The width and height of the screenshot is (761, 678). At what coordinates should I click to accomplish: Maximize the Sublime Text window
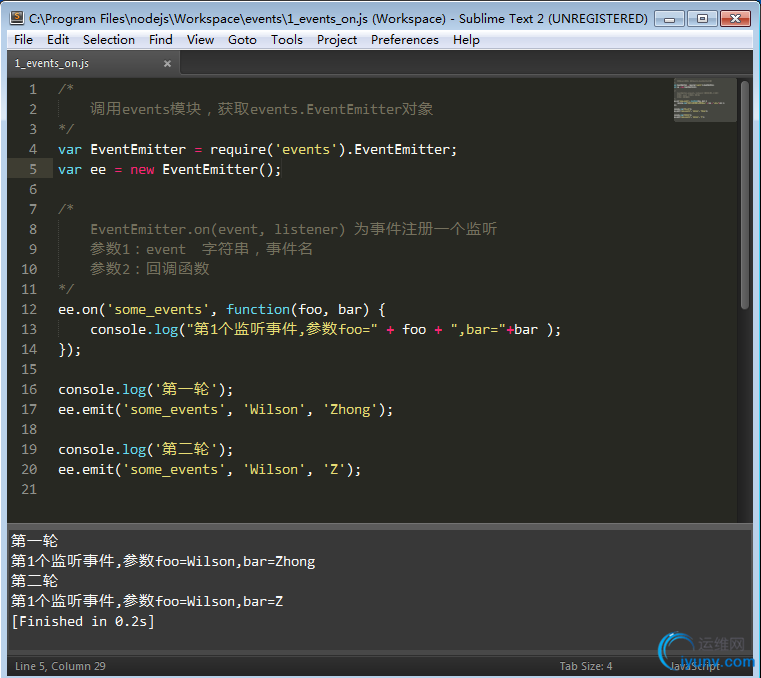click(x=702, y=19)
